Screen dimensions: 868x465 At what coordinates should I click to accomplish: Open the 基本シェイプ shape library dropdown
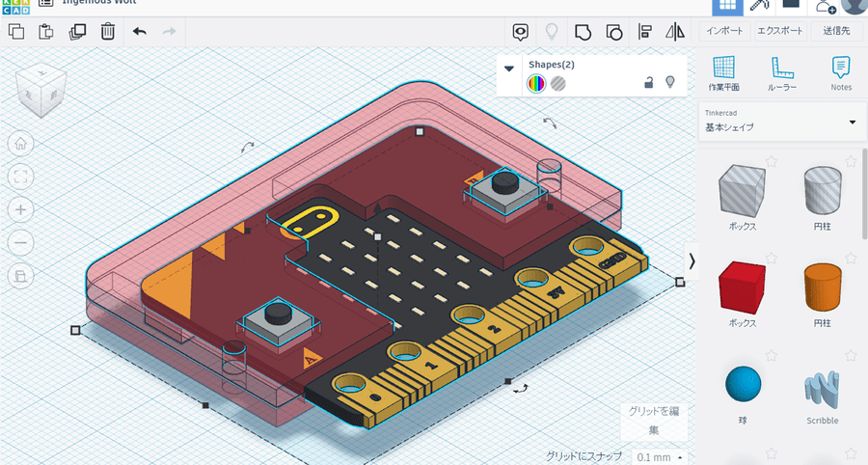pyautogui.click(x=781, y=121)
